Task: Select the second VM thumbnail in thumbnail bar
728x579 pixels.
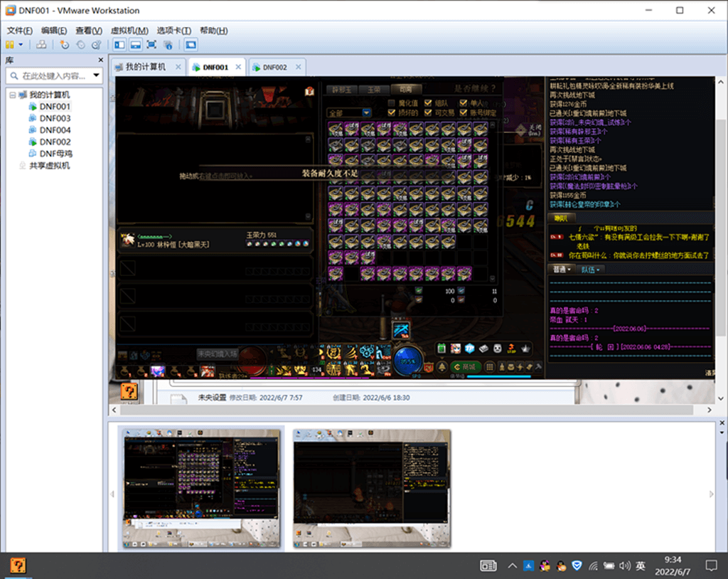Action: coord(372,488)
